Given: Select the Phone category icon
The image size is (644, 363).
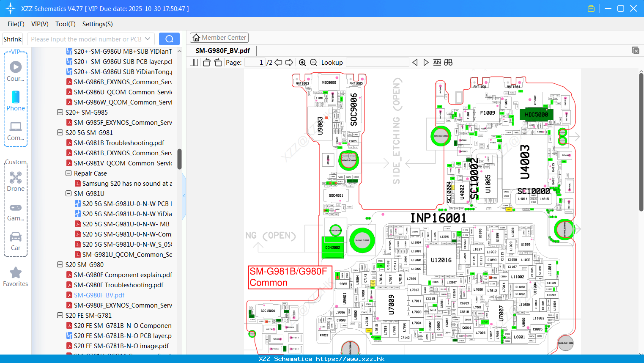Looking at the screenshot, I should [x=16, y=101].
